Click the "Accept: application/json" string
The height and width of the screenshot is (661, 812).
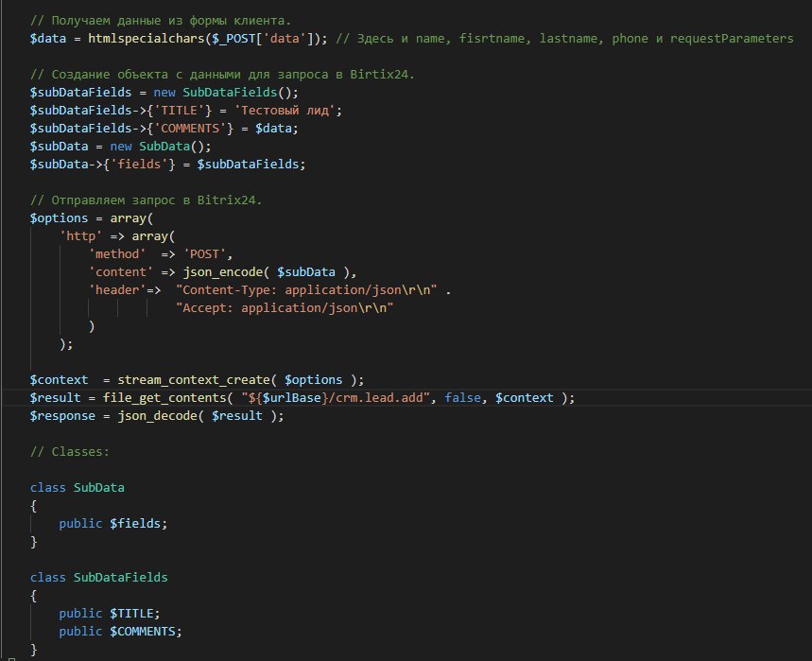pyautogui.click(x=285, y=308)
